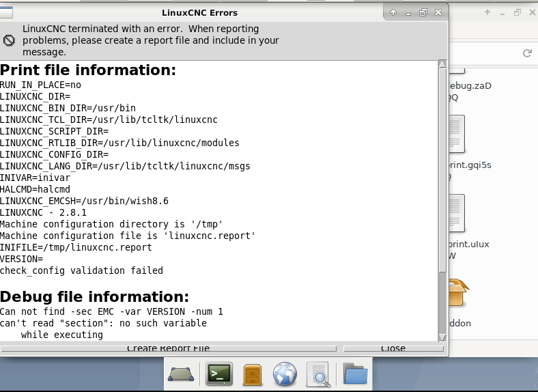Click the 'Print file information:' heading
The image size is (538, 392).
(88, 70)
